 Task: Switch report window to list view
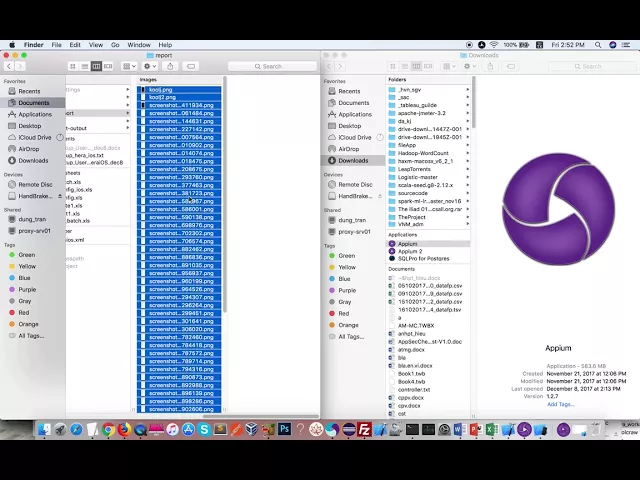[x=84, y=66]
